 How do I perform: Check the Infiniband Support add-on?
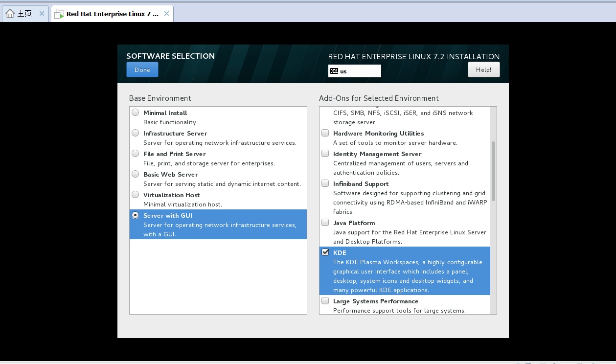tap(325, 183)
